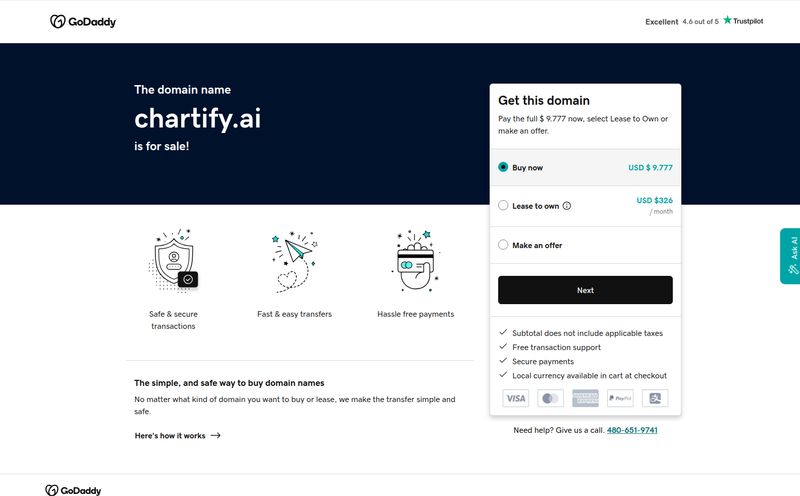Click the GoDaddy logo in header

click(x=83, y=21)
